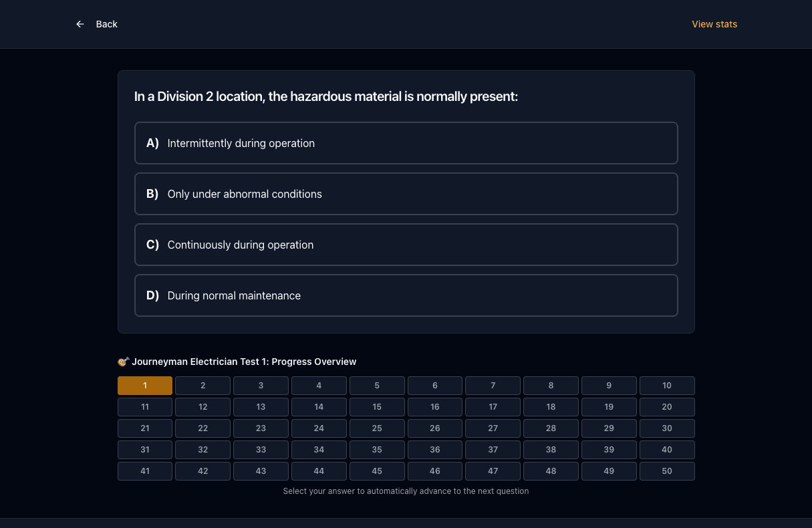Jump to question 32
The image size is (812, 528).
coord(203,450)
